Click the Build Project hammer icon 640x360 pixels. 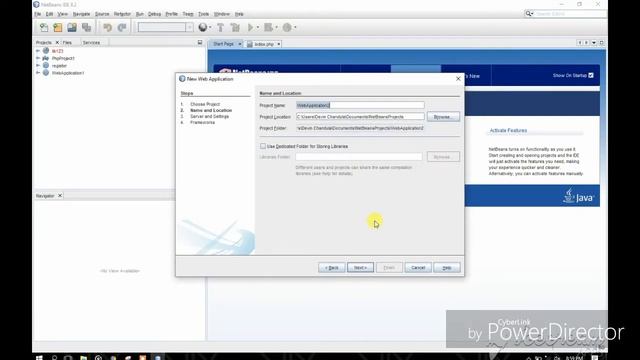(x=220, y=27)
